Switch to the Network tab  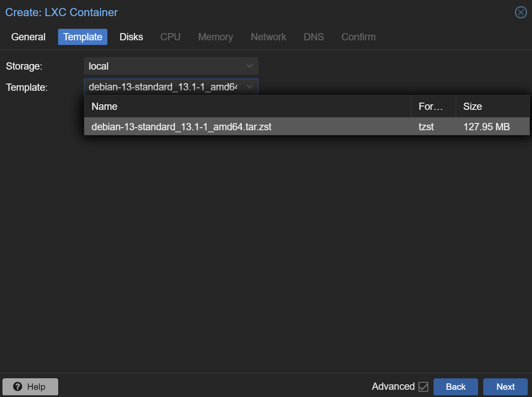point(268,37)
